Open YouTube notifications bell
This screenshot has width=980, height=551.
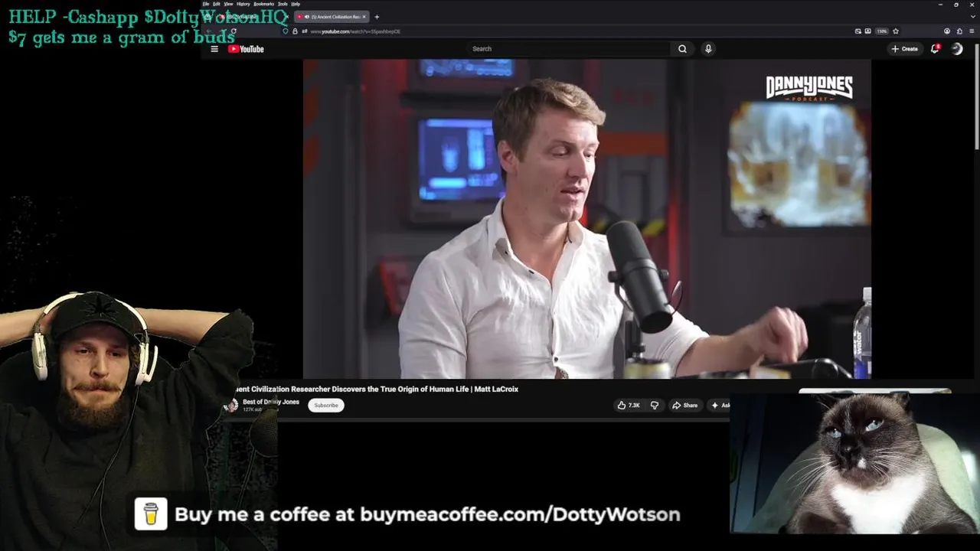click(x=935, y=49)
